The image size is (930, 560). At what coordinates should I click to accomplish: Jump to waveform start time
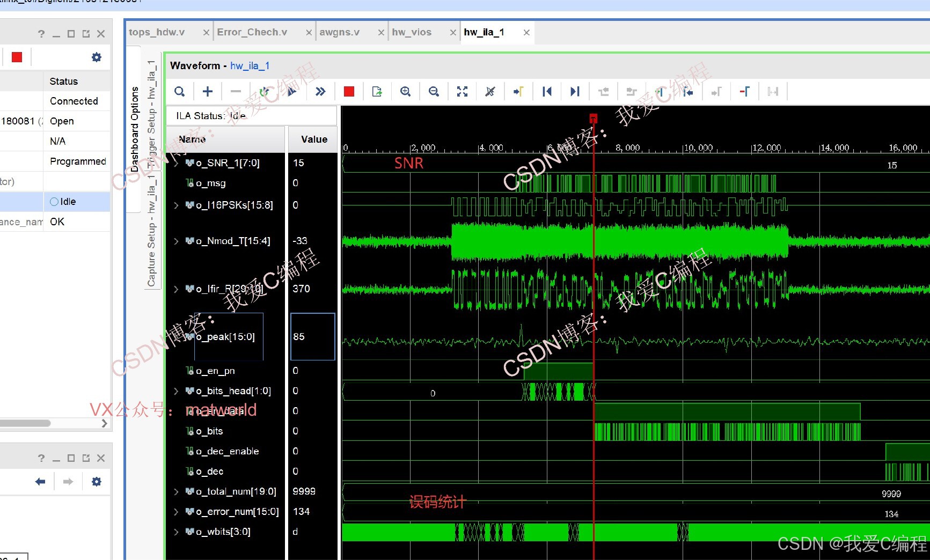[547, 92]
